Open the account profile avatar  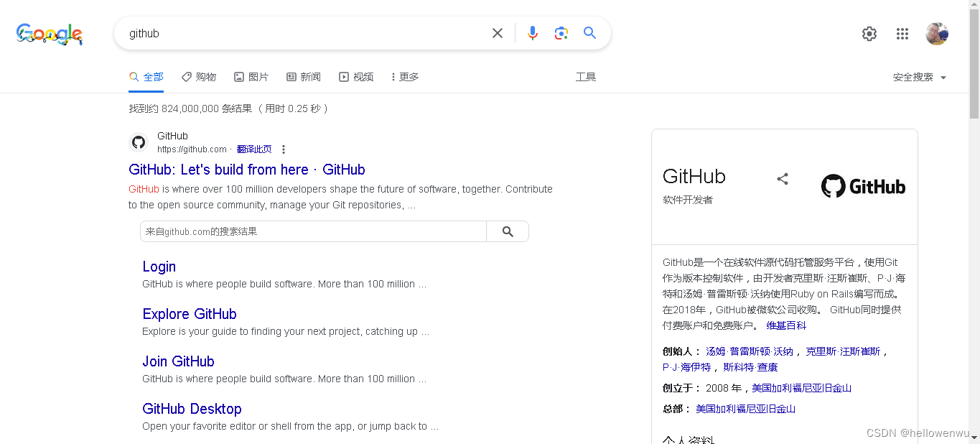(937, 34)
